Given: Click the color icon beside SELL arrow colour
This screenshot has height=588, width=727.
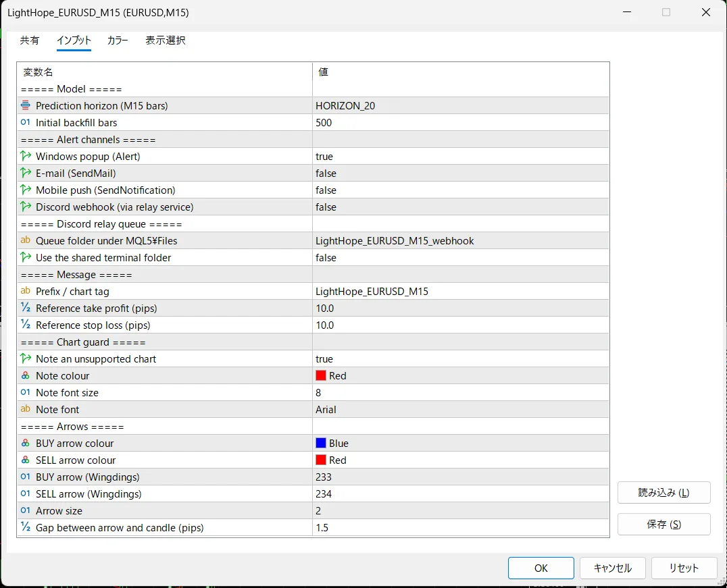Looking at the screenshot, I should click(26, 460).
